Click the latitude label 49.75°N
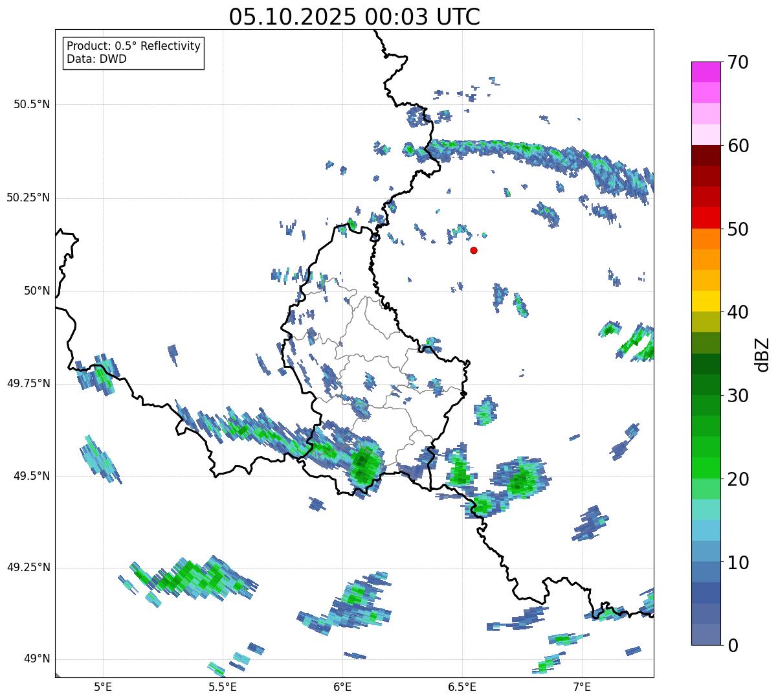Viewport: 778px width, 700px height. (x=28, y=383)
